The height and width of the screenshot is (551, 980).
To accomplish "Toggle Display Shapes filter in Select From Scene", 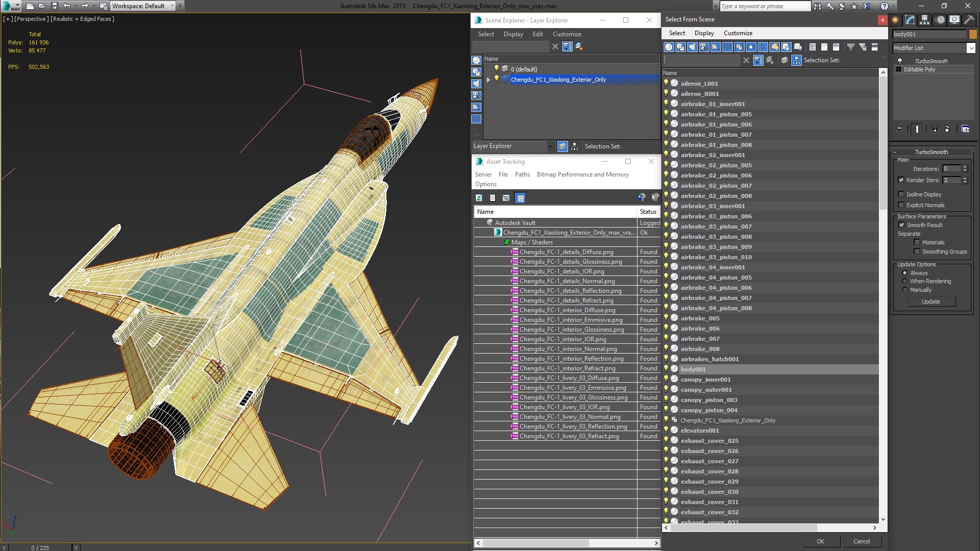I will [680, 47].
